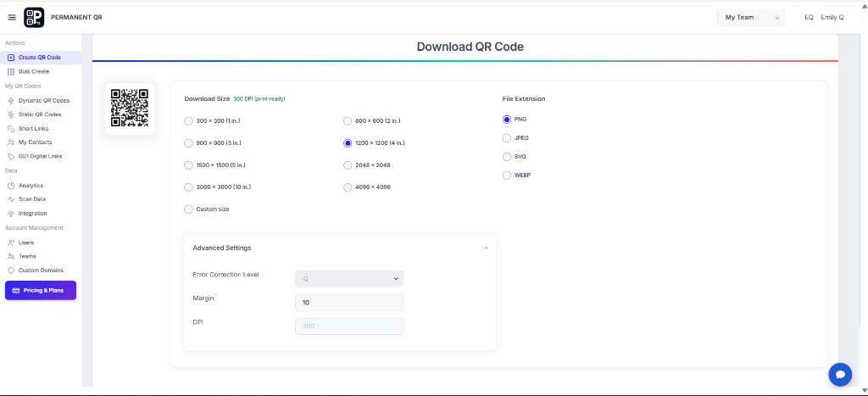Click the My Contacts people icon
Viewport: 868px width, 396px height.
tap(11, 142)
